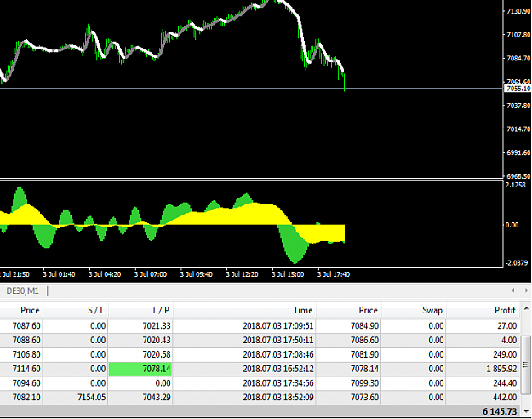Click the time cell 2018.07.03 18:52:09
The image size is (532, 419).
(278, 397)
